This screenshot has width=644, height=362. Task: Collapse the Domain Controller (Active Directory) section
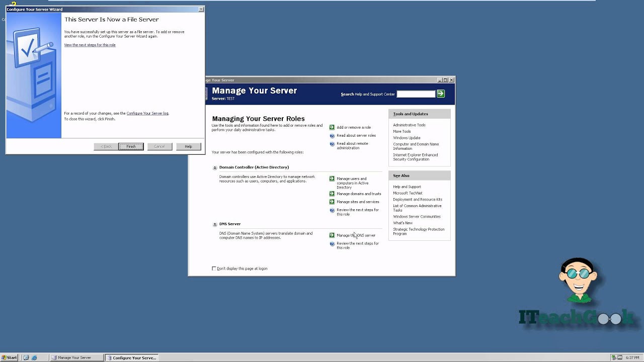pyautogui.click(x=215, y=167)
